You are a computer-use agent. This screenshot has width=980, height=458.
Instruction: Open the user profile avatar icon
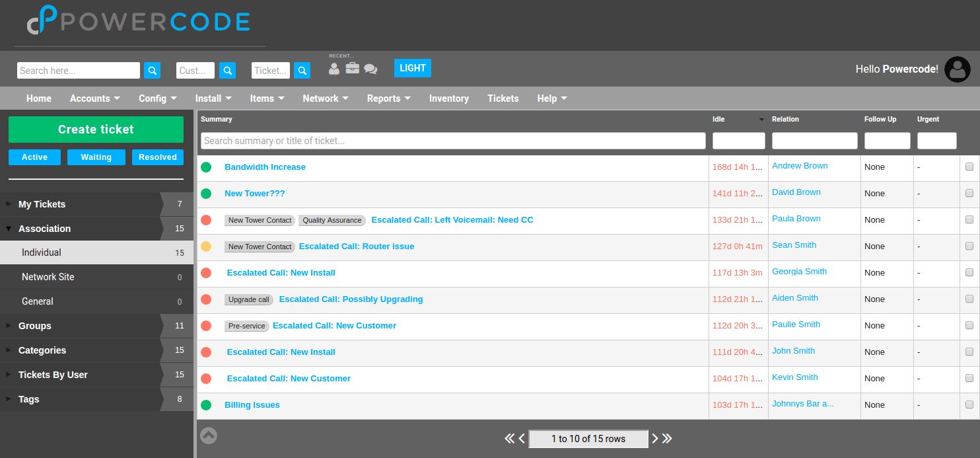(957, 69)
